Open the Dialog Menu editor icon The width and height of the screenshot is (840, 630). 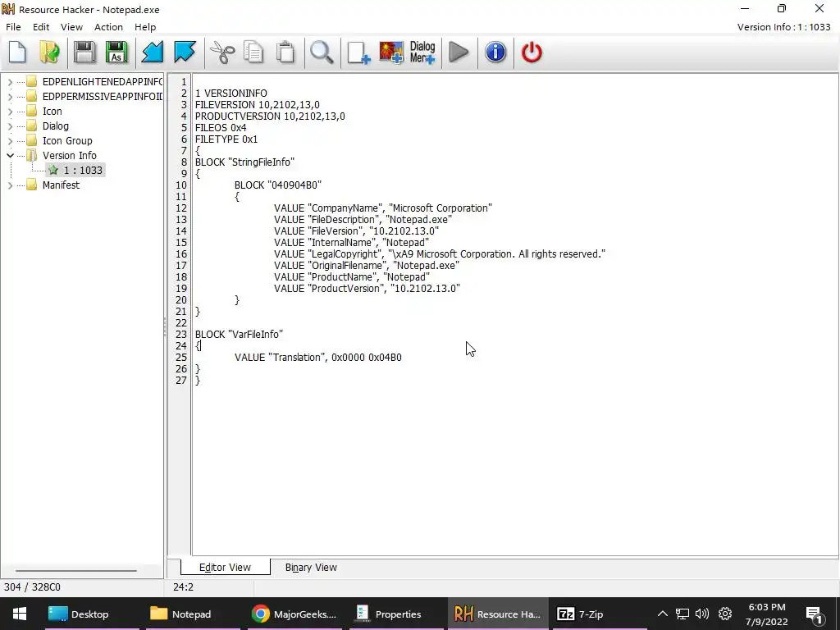pyautogui.click(x=422, y=52)
